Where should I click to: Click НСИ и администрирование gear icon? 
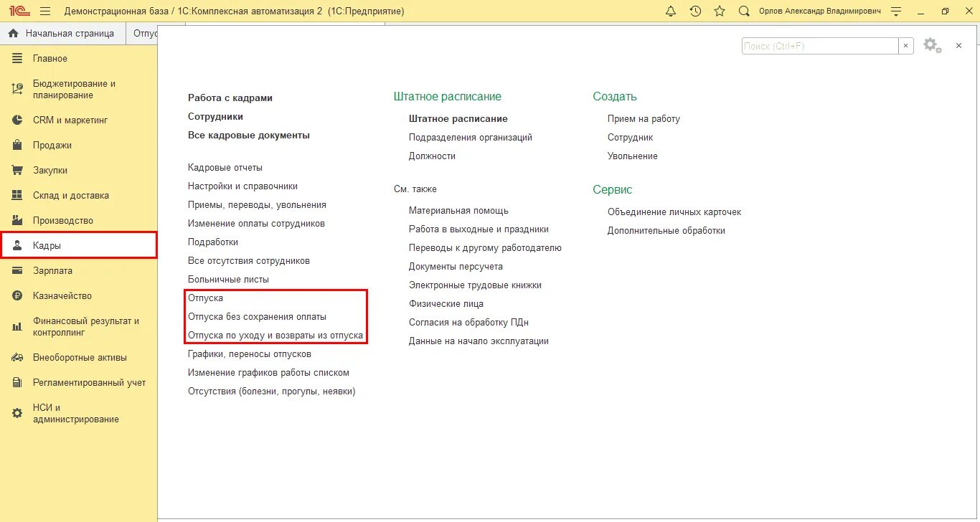(18, 413)
